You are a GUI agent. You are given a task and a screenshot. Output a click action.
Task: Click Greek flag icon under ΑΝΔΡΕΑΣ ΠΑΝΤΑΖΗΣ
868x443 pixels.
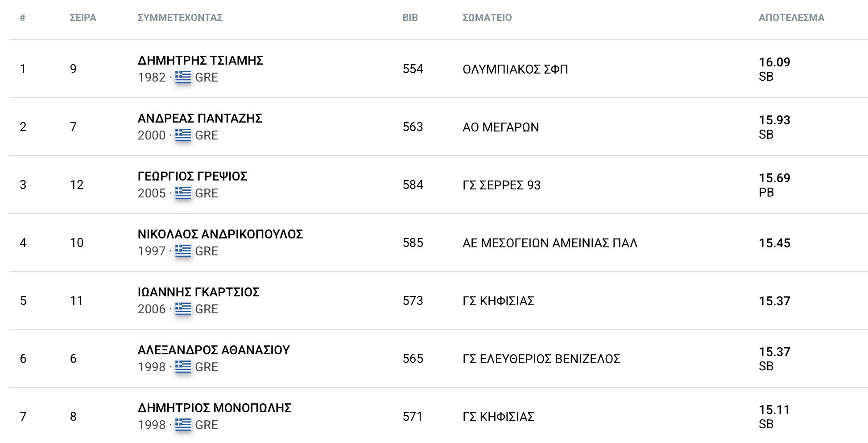point(183,135)
